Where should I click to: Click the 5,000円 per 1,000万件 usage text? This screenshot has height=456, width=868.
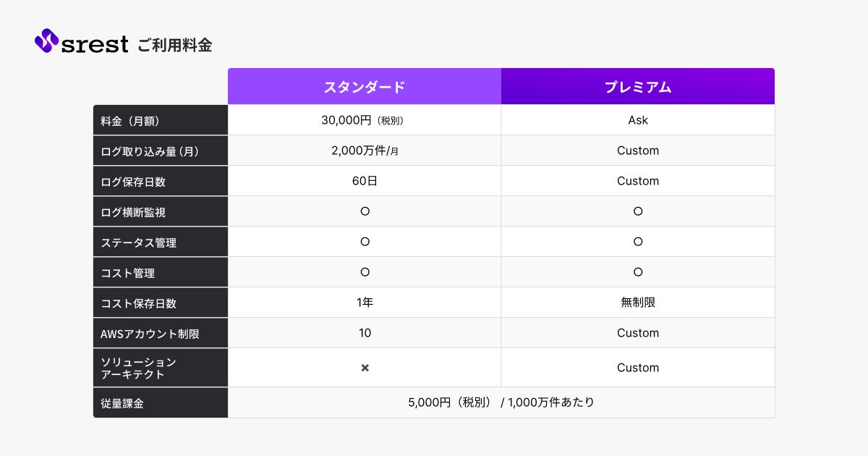click(x=501, y=402)
